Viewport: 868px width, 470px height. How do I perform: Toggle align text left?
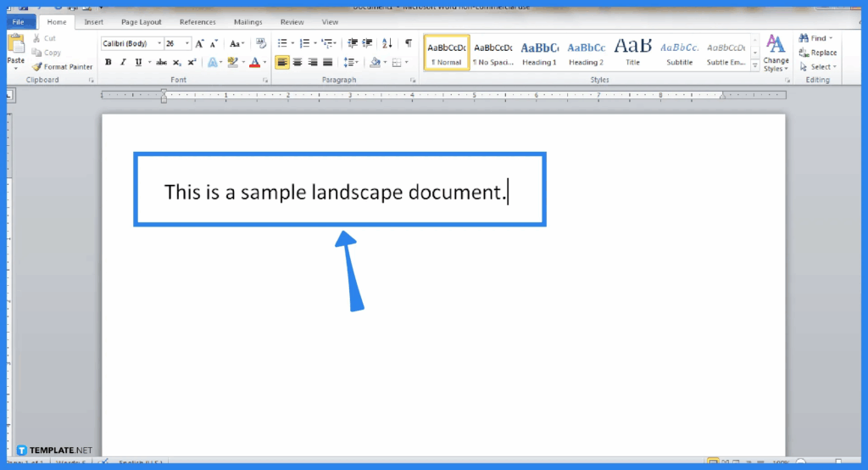(x=282, y=63)
